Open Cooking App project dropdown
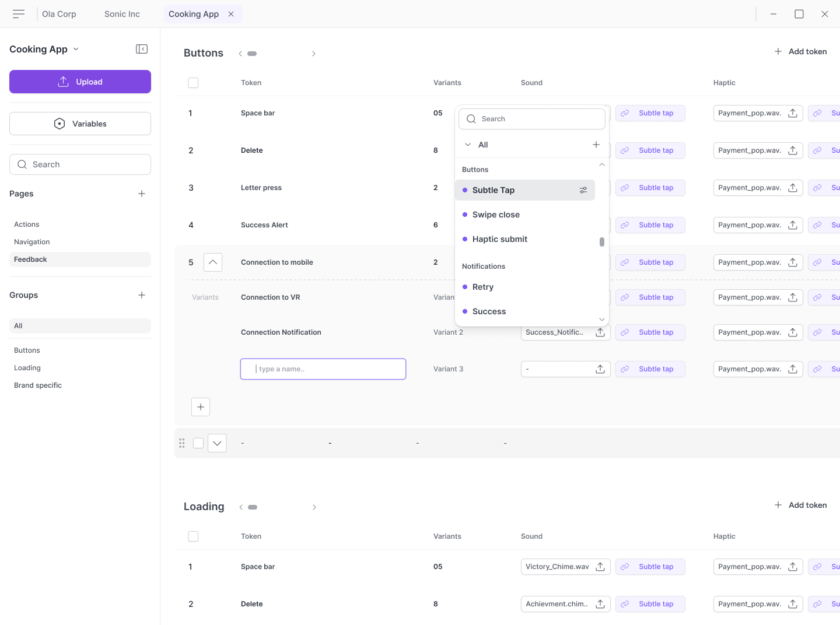Screen dimensions: 840x625 76,49
